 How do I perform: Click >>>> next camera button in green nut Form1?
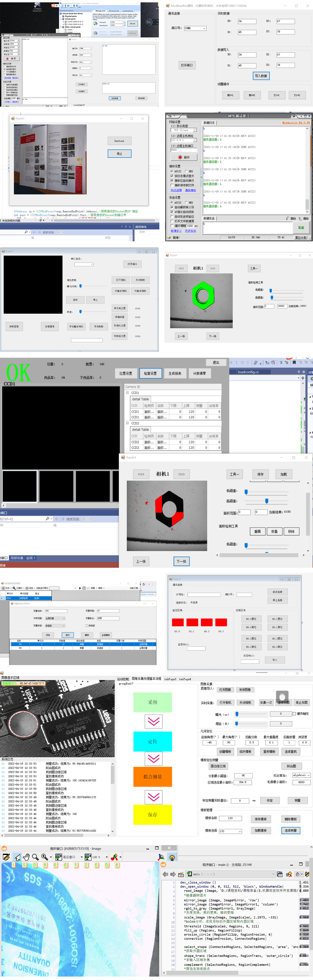click(213, 268)
